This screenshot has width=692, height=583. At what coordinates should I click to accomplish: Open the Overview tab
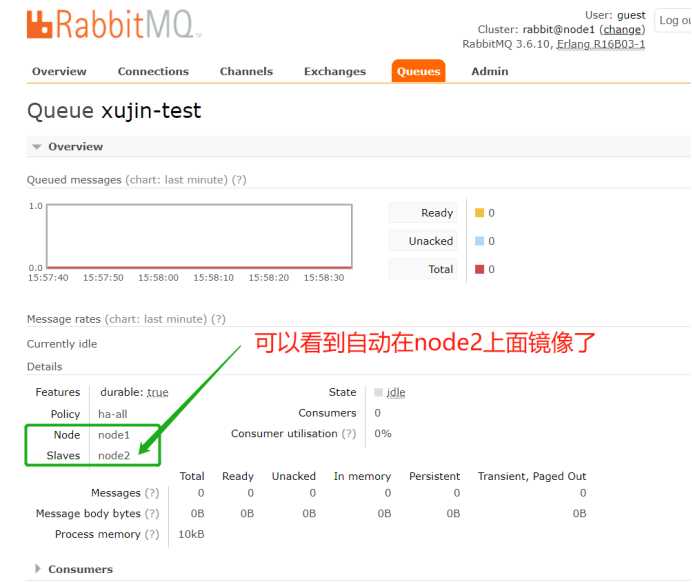(59, 71)
